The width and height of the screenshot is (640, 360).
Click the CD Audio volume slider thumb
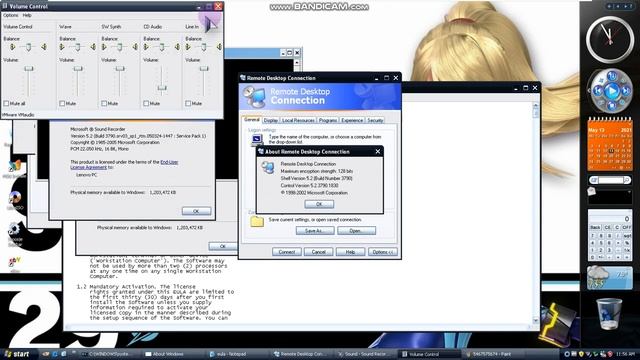[x=162, y=88]
